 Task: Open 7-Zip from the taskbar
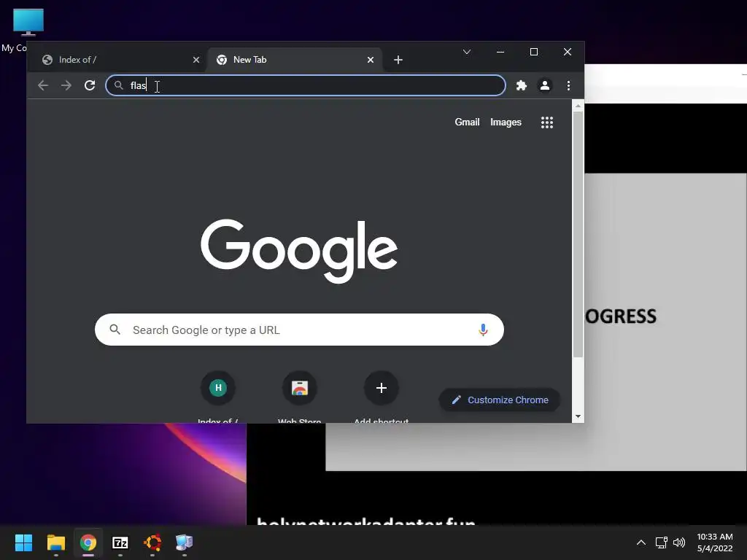point(120,542)
